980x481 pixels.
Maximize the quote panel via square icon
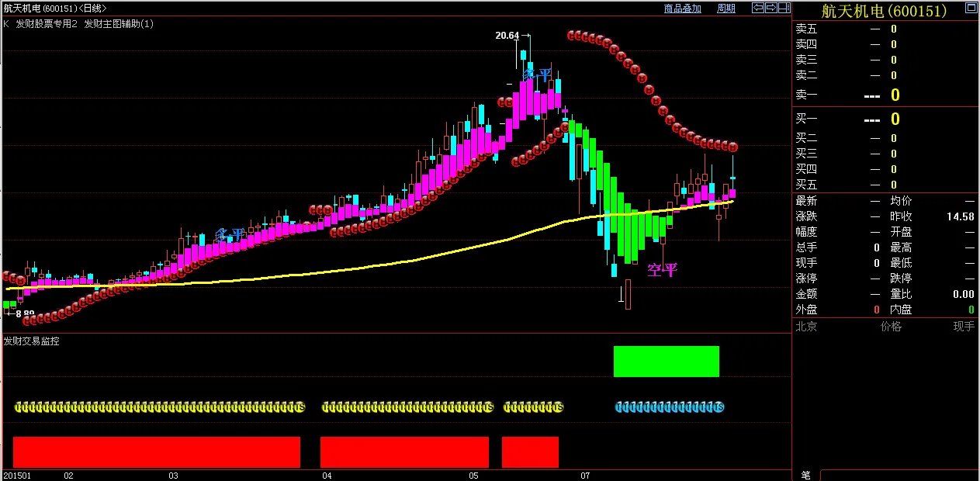pos(971,9)
